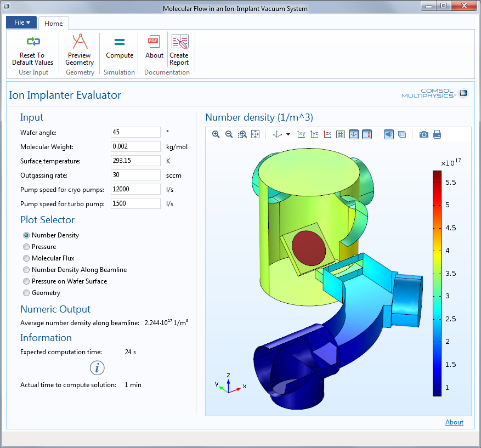Image resolution: width=481 pixels, height=448 pixels.
Task: Run the Compute simulation button
Action: click(120, 47)
